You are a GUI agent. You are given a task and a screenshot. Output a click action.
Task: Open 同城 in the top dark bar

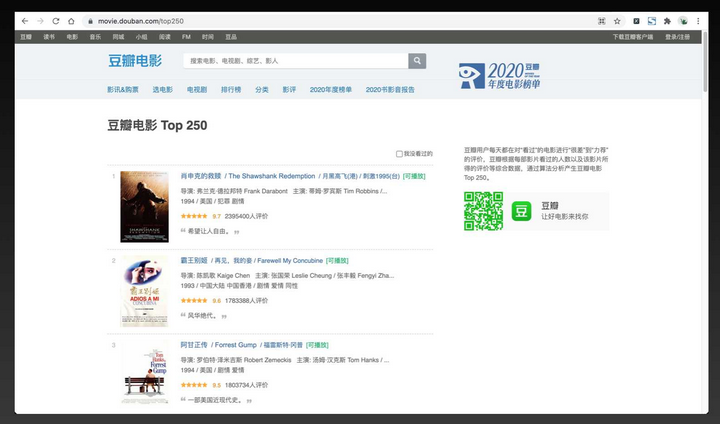pyautogui.click(x=118, y=37)
